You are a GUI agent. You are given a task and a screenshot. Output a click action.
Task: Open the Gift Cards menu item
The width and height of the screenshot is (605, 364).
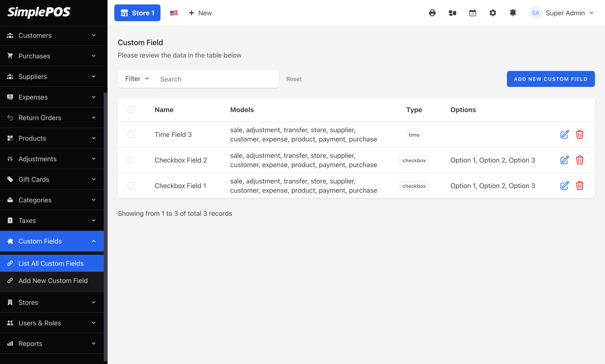(52, 179)
